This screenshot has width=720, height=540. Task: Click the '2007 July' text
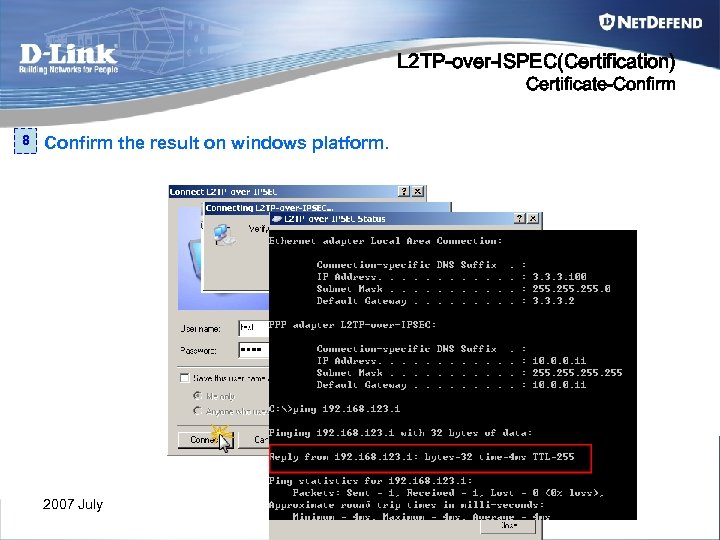[x=73, y=505]
